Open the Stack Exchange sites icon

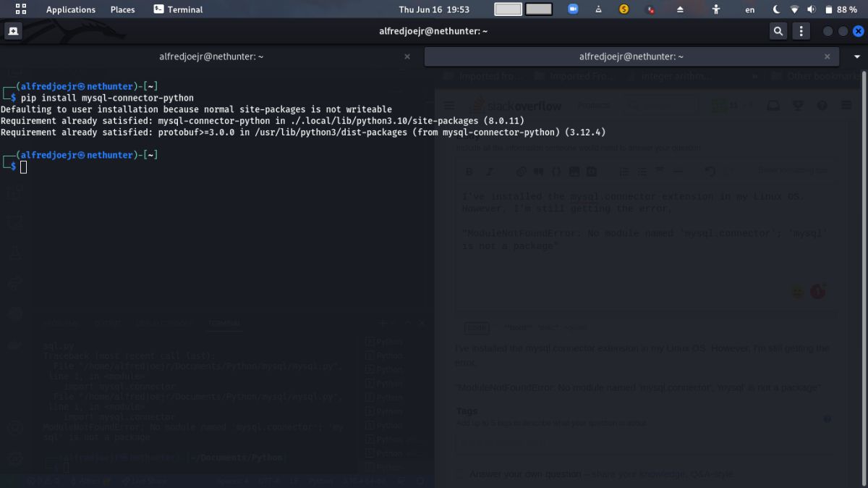(x=846, y=106)
